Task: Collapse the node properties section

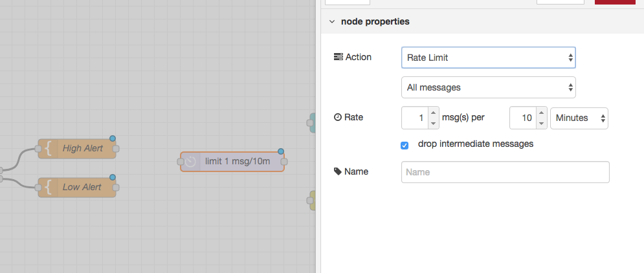Action: [x=332, y=21]
